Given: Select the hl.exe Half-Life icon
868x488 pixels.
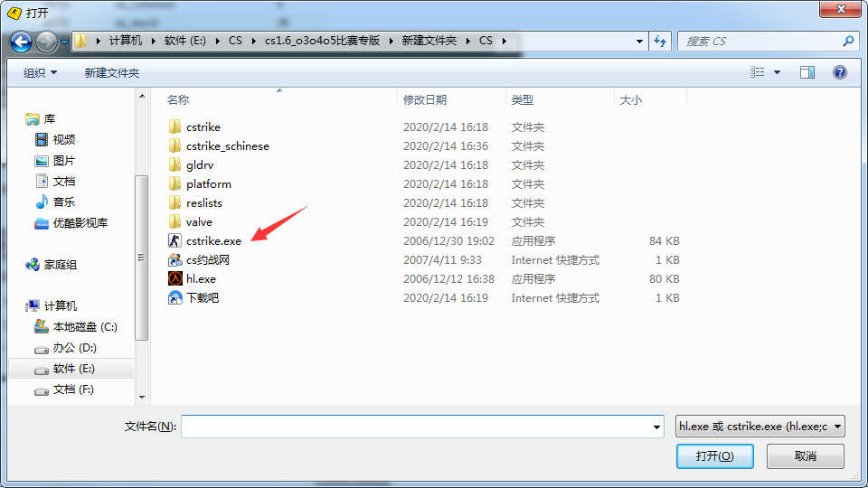Looking at the screenshot, I should (175, 278).
